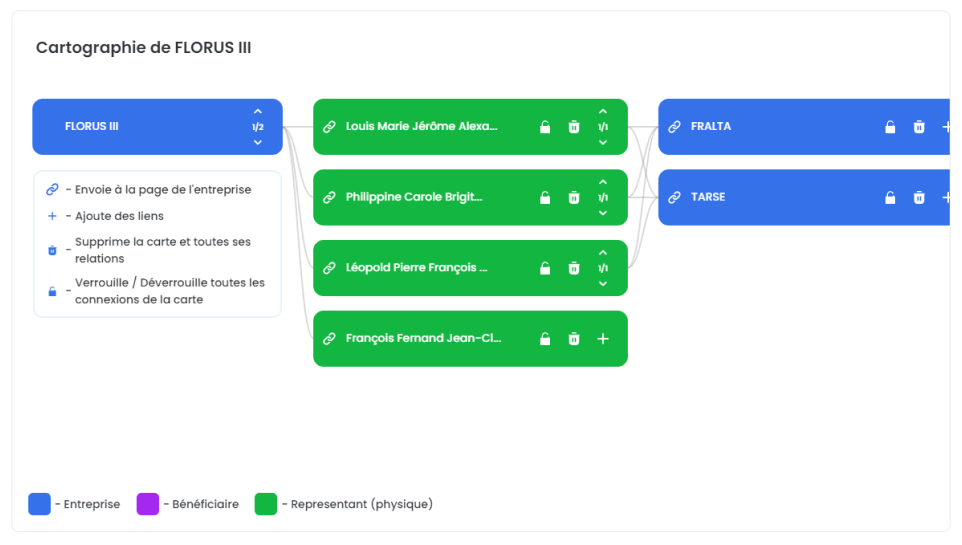The image size is (962, 545).
Task: Open company page link on FRALTA card
Action: (x=674, y=127)
